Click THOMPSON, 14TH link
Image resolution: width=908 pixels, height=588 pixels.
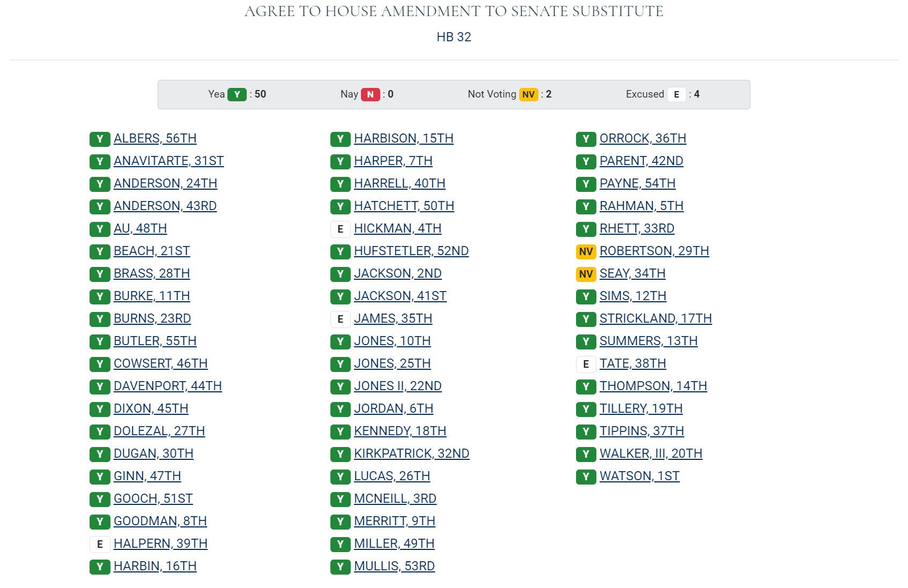(x=653, y=386)
